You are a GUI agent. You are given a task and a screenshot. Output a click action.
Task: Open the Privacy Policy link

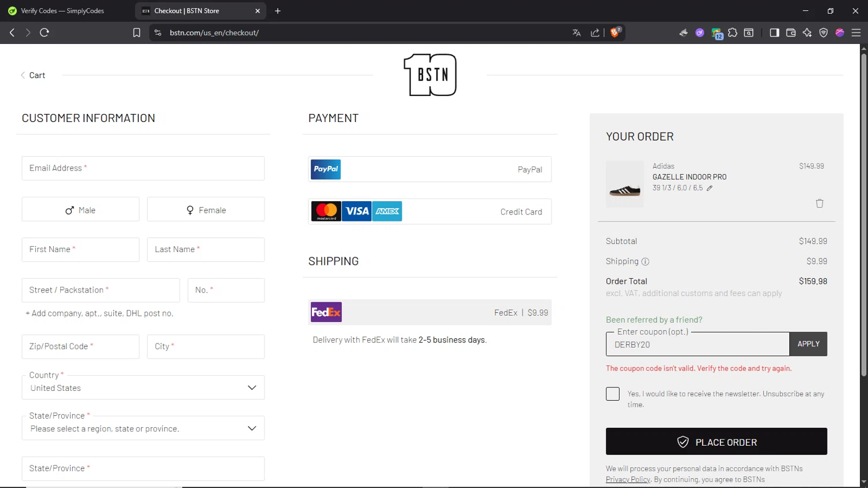(628, 479)
